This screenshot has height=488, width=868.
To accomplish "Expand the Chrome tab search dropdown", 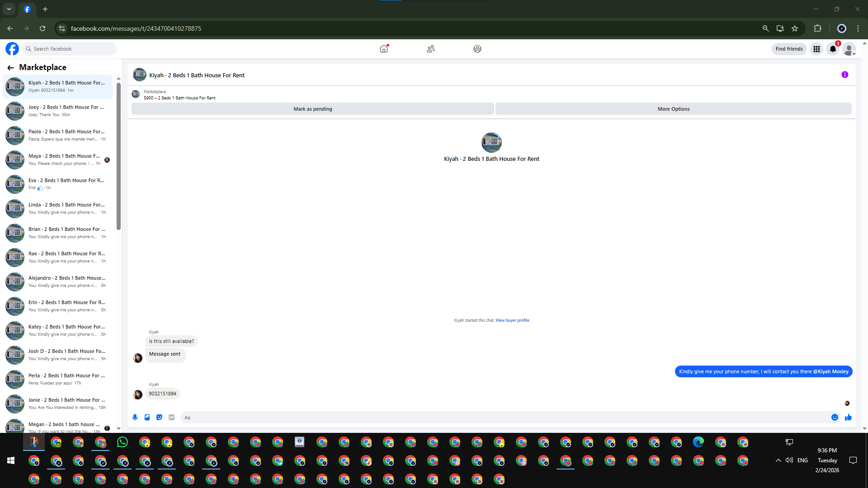I will [9, 9].
